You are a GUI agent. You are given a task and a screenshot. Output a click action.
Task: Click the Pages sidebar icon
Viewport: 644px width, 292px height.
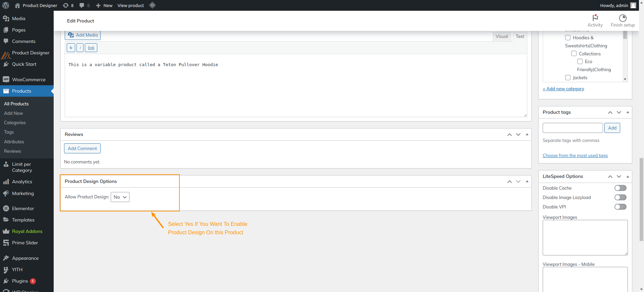(x=6, y=30)
